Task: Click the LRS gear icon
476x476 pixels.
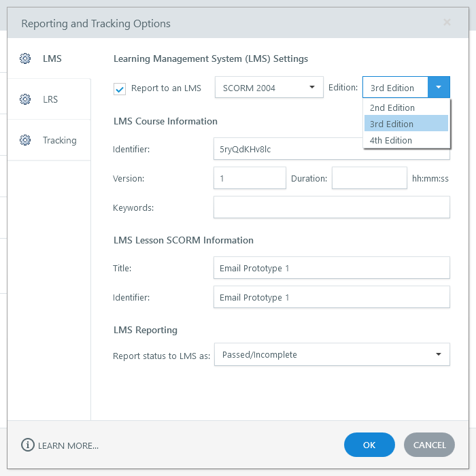Action: coord(25,99)
